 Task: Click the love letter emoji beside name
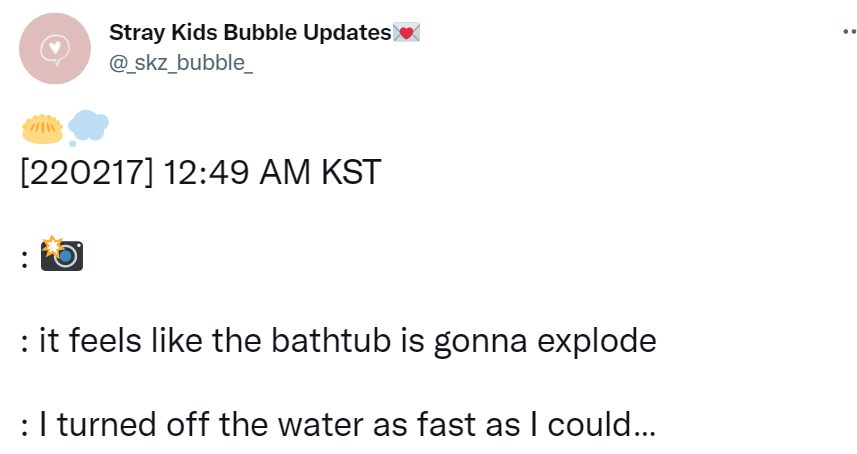tap(406, 33)
